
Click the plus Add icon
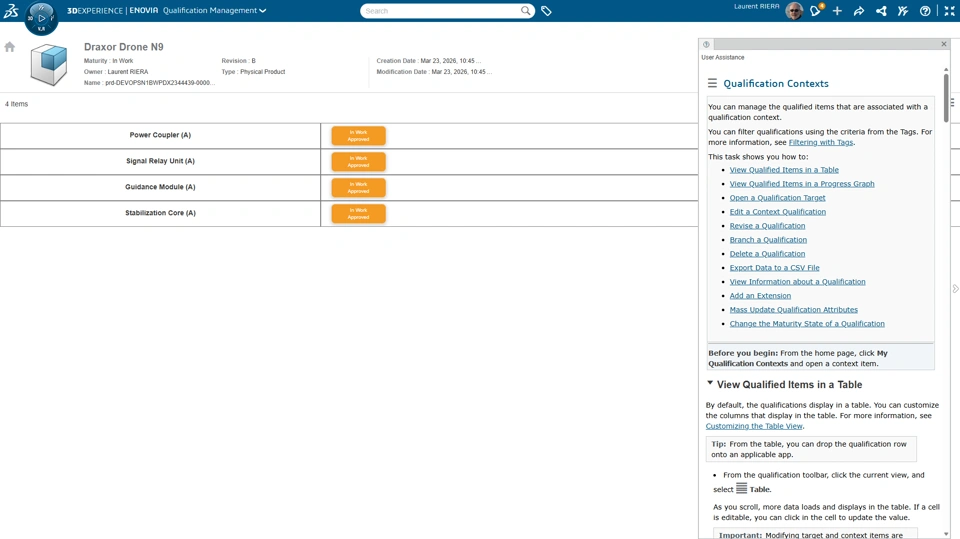tap(837, 11)
